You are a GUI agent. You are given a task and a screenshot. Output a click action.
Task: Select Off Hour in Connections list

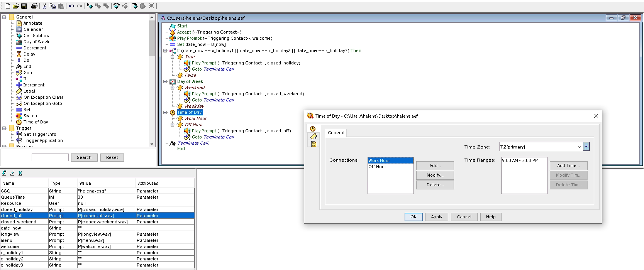(377, 167)
